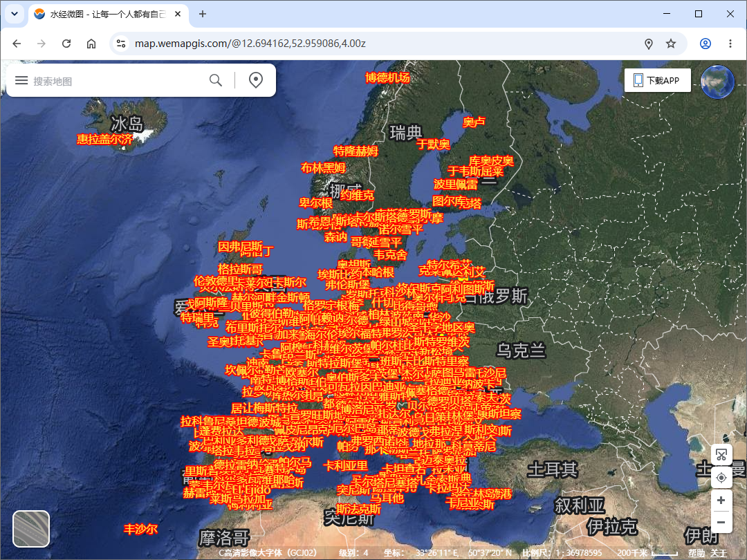Zoom in with the plus button
The width and height of the screenshot is (747, 560).
721,501
